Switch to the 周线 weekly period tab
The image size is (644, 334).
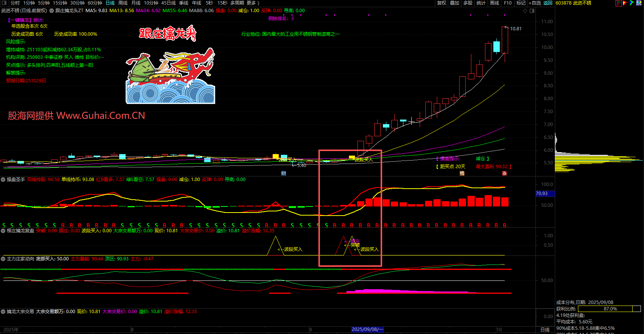123,3
